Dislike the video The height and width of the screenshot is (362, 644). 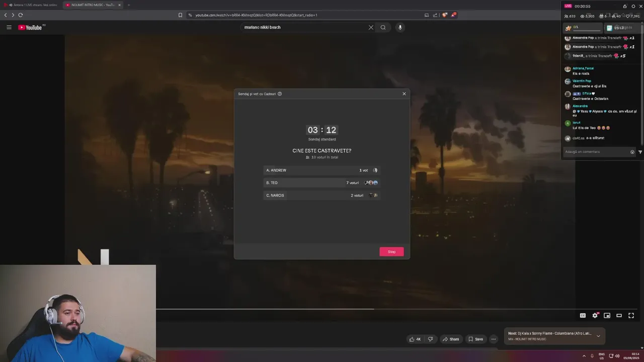pos(430,339)
